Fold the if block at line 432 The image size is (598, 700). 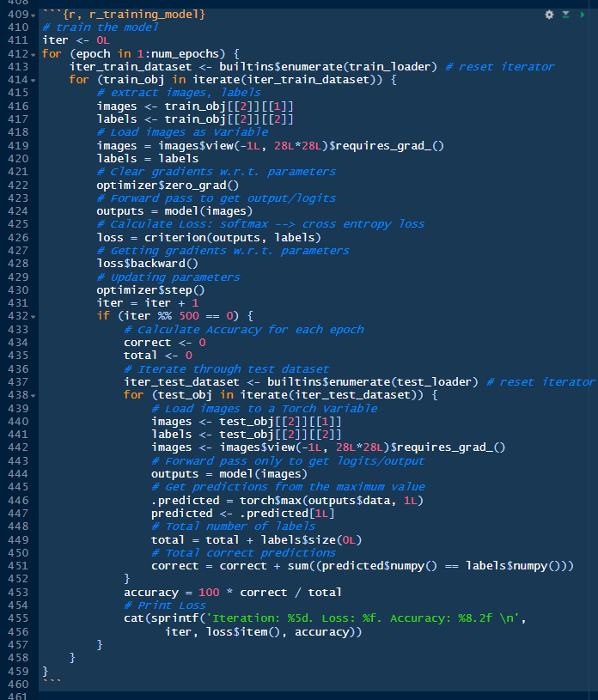click(33, 316)
